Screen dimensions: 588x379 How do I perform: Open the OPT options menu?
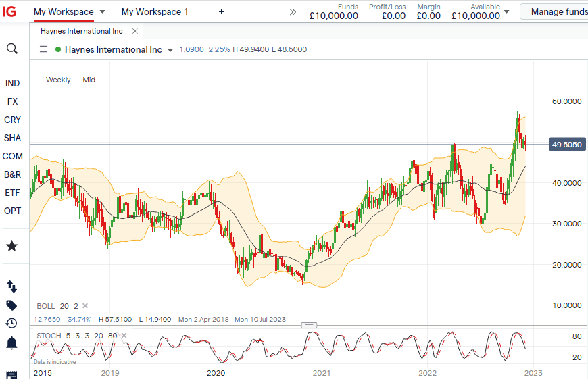click(x=12, y=211)
